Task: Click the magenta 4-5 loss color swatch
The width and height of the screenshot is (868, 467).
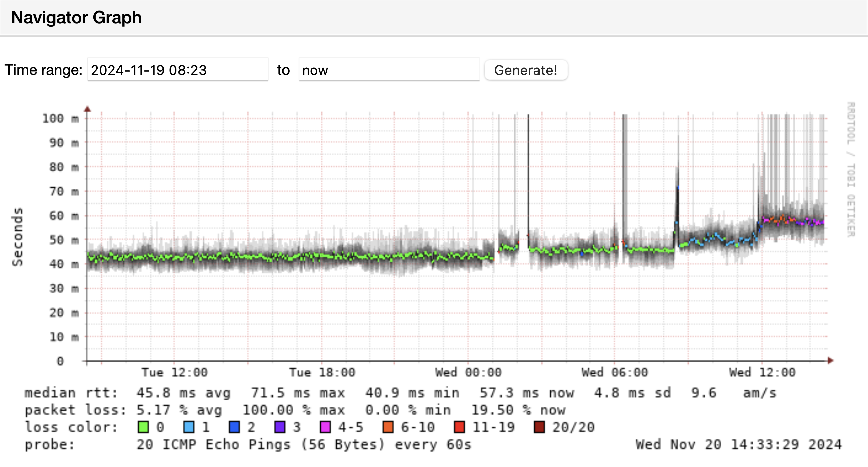Action: tap(325, 427)
